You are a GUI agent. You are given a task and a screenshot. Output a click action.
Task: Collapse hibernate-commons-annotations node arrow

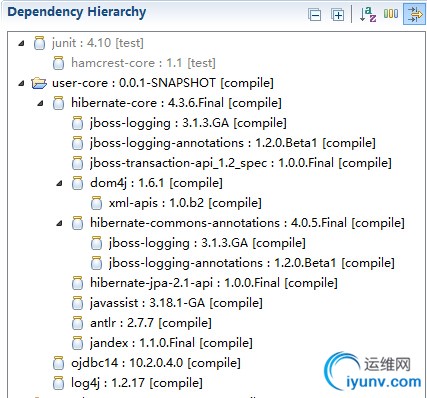tap(60, 223)
